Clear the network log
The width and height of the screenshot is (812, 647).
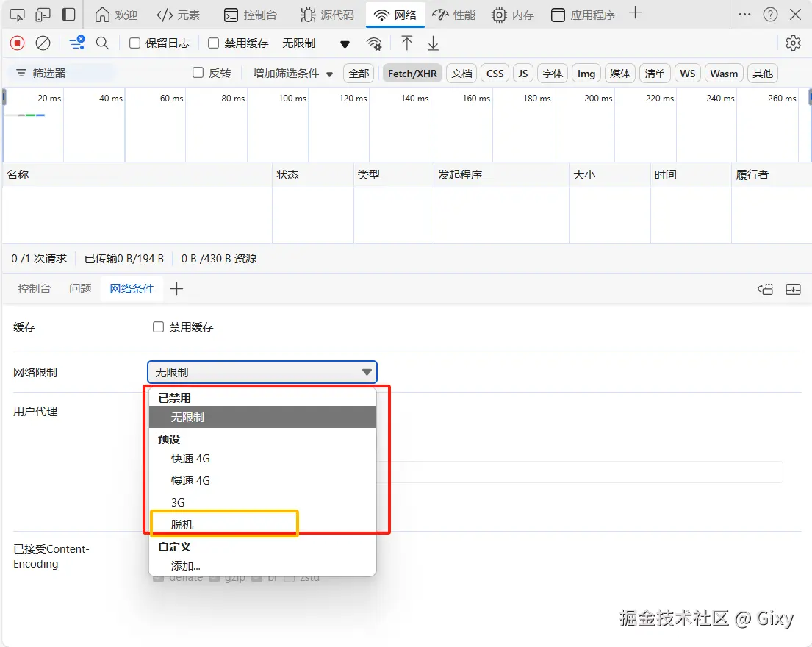click(43, 43)
